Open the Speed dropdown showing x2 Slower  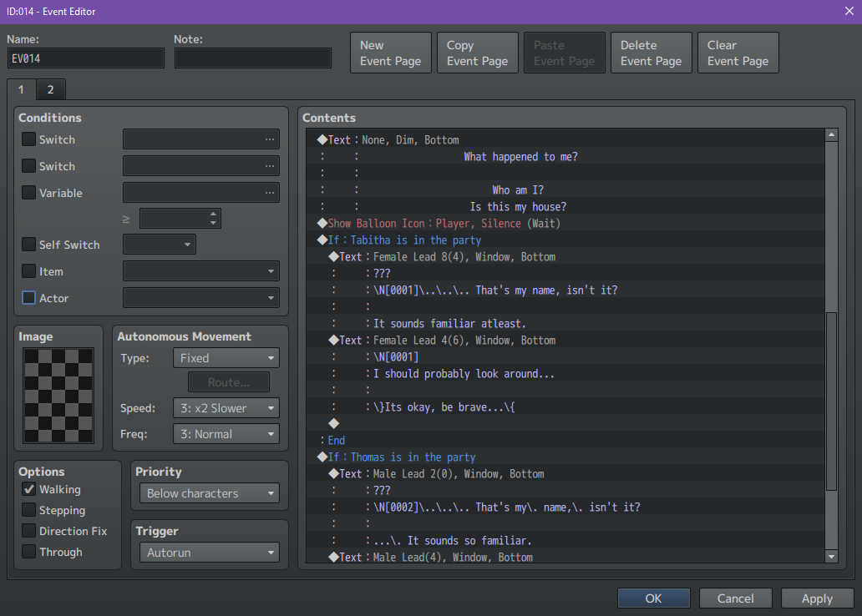(x=226, y=407)
